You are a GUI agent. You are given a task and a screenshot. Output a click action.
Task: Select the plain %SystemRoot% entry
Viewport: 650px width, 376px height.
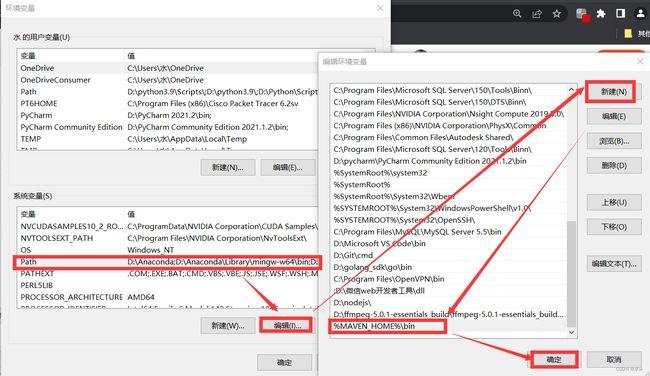(x=449, y=184)
